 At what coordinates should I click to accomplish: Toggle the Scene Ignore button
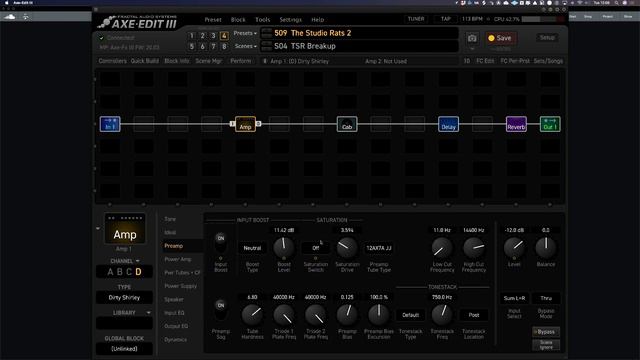pos(546,345)
